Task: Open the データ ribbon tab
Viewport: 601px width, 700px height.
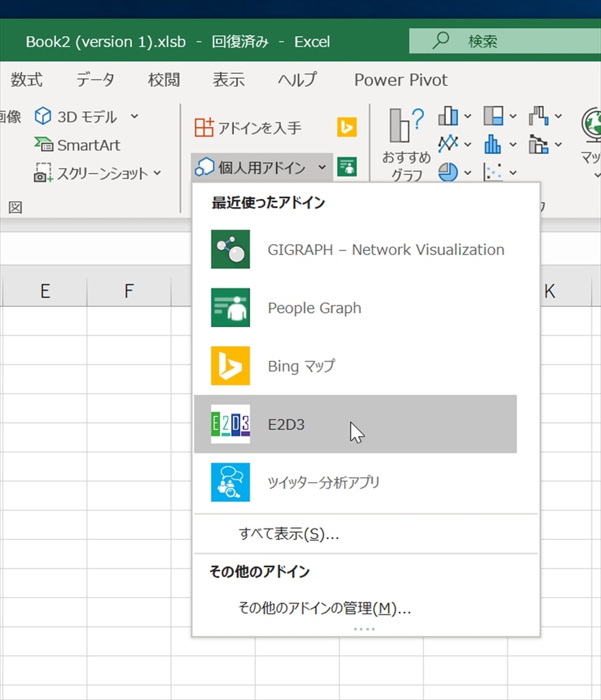Action: (95, 80)
